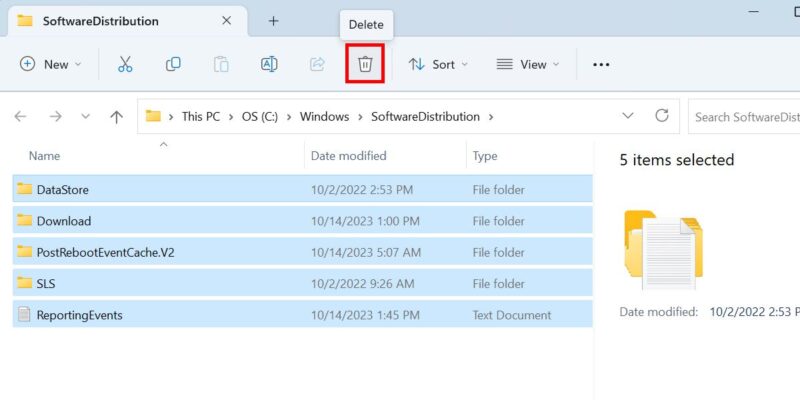Select the SLS folder name
The image size is (800, 400).
[46, 284]
